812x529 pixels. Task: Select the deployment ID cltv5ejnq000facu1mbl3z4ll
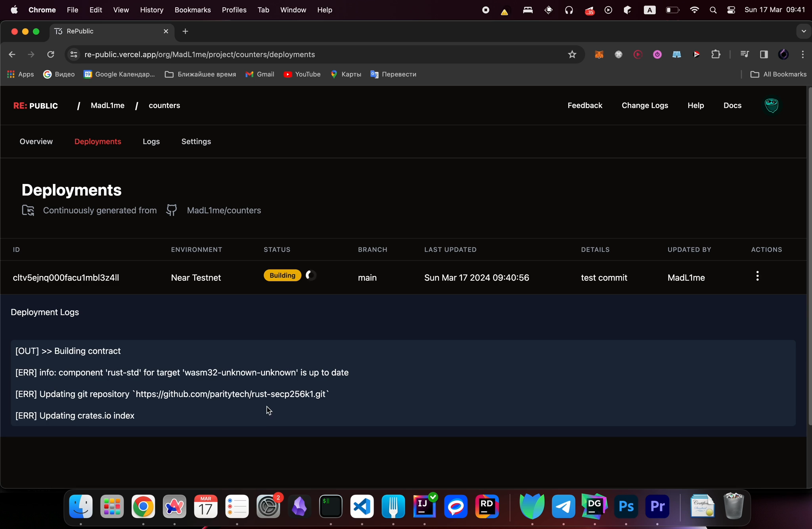tap(66, 278)
